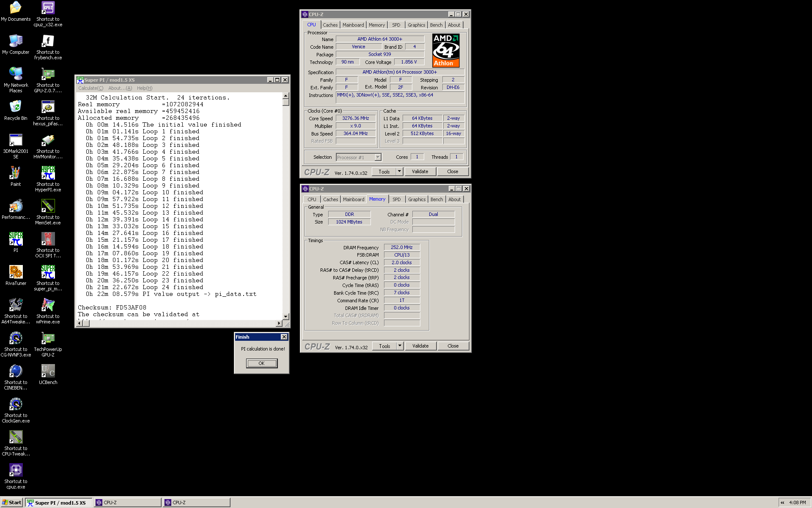This screenshot has width=812, height=508.
Task: Open the About tab in upper CPU-Z
Action: tap(454, 25)
